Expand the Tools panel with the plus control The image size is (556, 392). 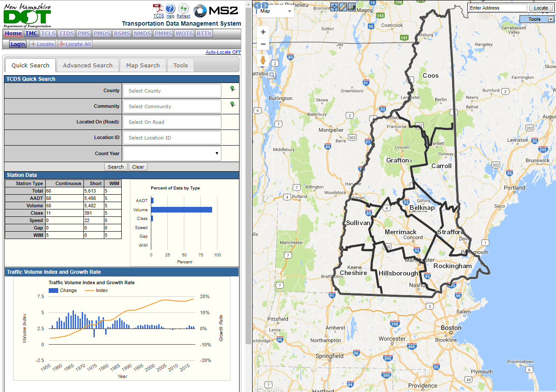coord(551,19)
